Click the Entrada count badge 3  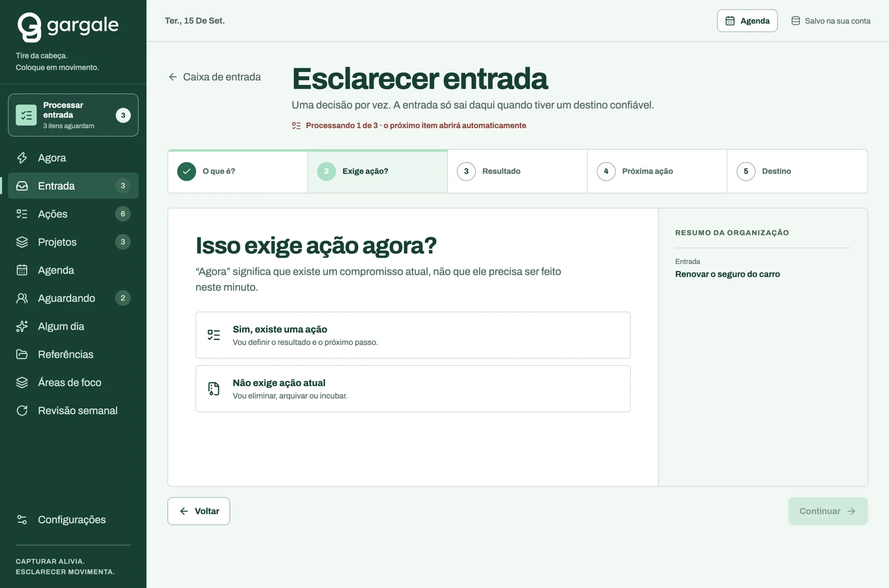pyautogui.click(x=123, y=186)
